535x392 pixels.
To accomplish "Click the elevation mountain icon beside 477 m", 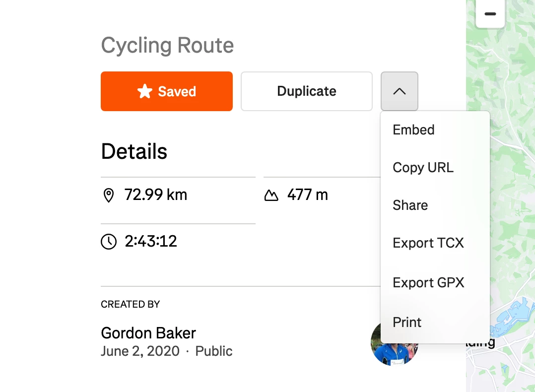I will (x=271, y=196).
